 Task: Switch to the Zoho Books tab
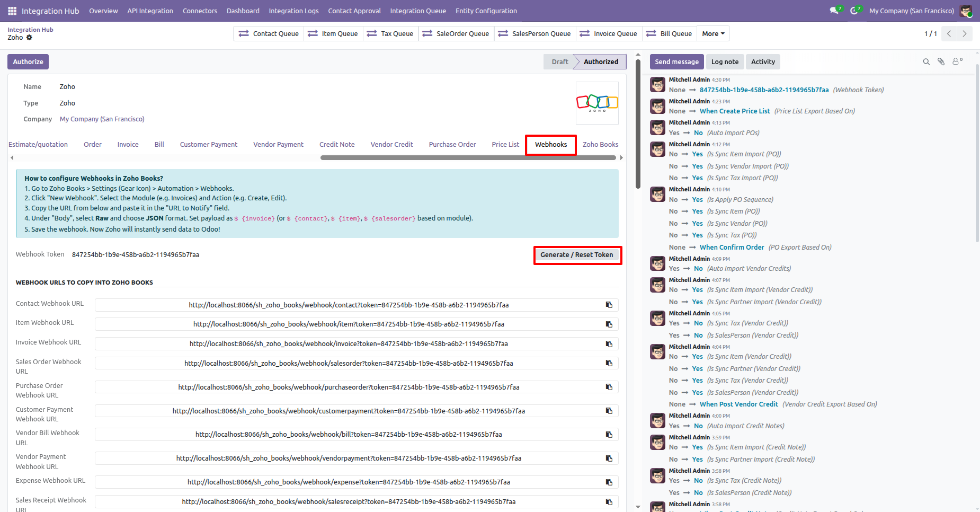pos(600,145)
